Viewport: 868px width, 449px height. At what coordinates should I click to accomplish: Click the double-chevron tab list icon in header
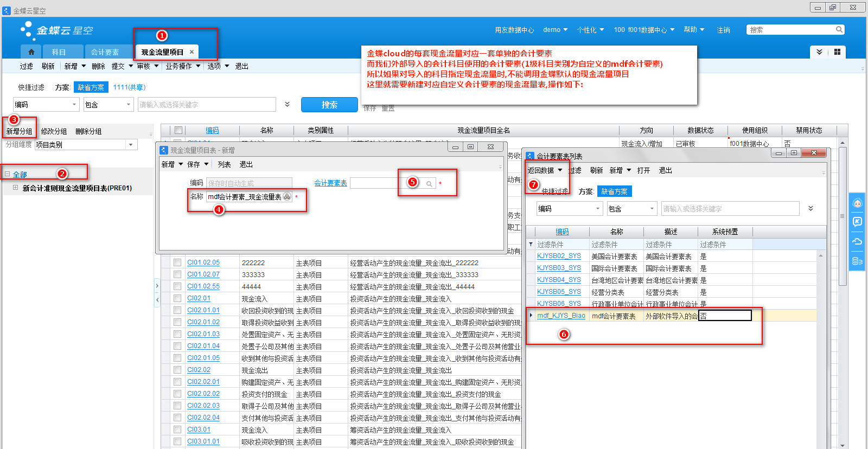(819, 52)
